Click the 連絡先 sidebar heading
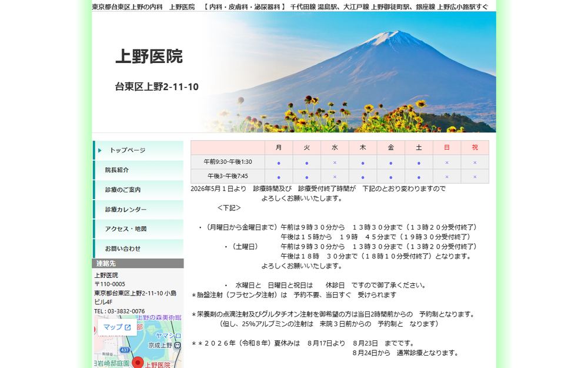The width and height of the screenshot is (588, 368). 138,264
